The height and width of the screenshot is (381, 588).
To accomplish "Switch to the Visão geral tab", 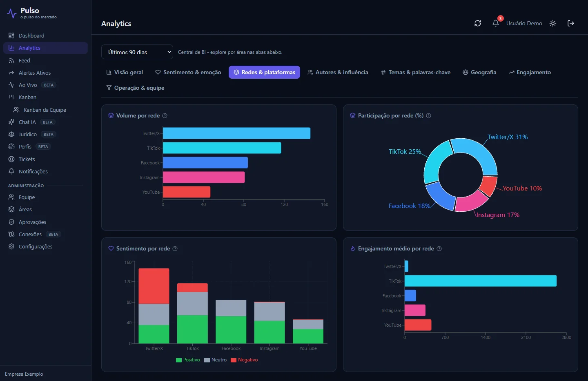I will point(125,72).
